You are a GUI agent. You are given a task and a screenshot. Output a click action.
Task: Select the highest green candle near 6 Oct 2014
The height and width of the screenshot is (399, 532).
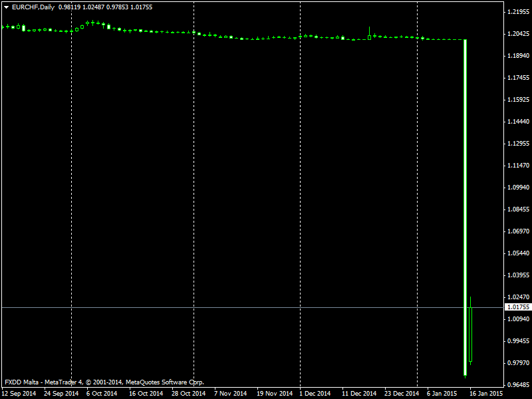[92, 23]
